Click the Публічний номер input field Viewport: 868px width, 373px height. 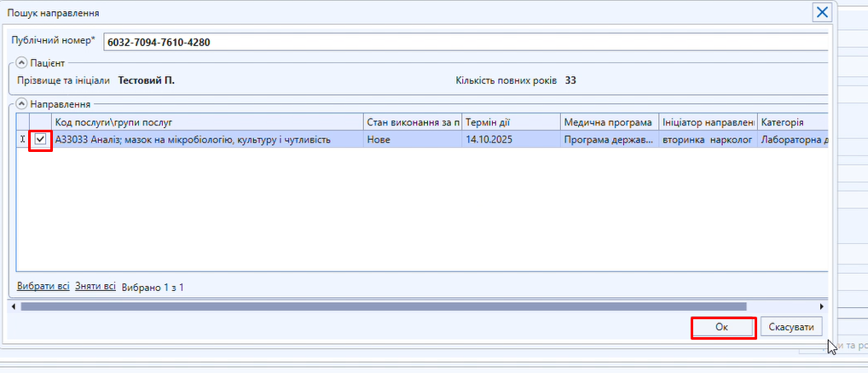click(465, 42)
